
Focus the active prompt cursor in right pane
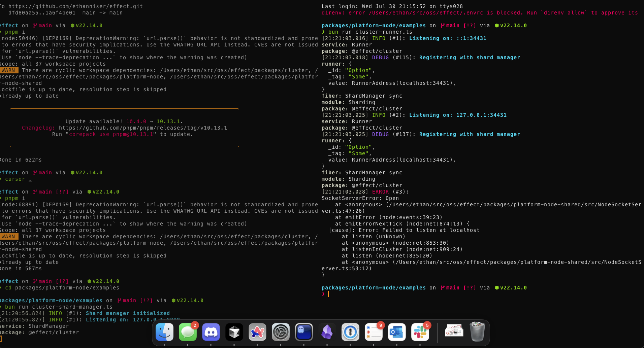(328, 294)
